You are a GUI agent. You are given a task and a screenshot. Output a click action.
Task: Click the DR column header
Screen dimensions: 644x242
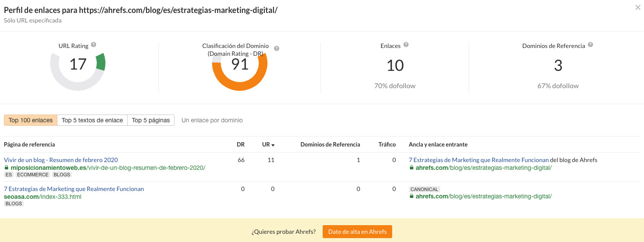(x=241, y=144)
